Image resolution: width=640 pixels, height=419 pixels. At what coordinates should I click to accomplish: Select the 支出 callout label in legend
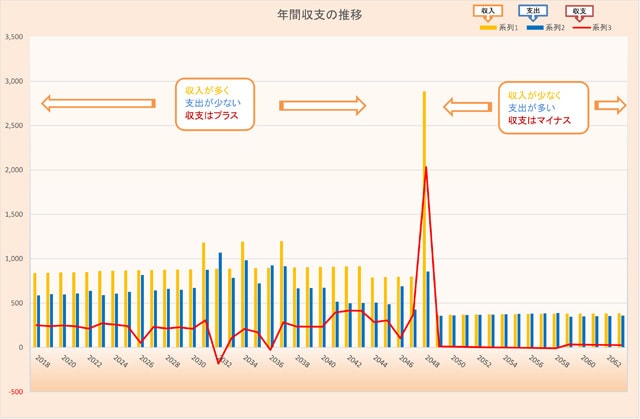coord(533,11)
